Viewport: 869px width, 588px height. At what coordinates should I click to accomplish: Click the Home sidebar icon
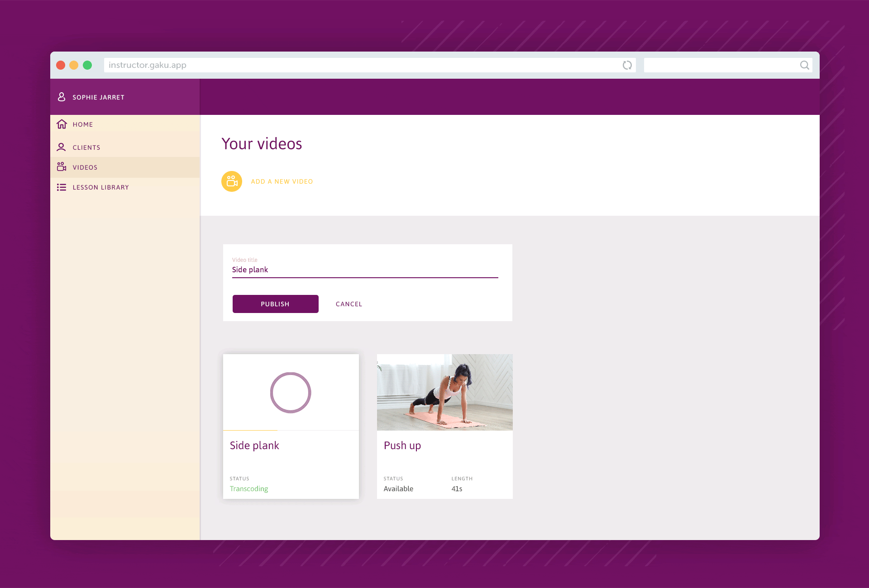click(62, 124)
